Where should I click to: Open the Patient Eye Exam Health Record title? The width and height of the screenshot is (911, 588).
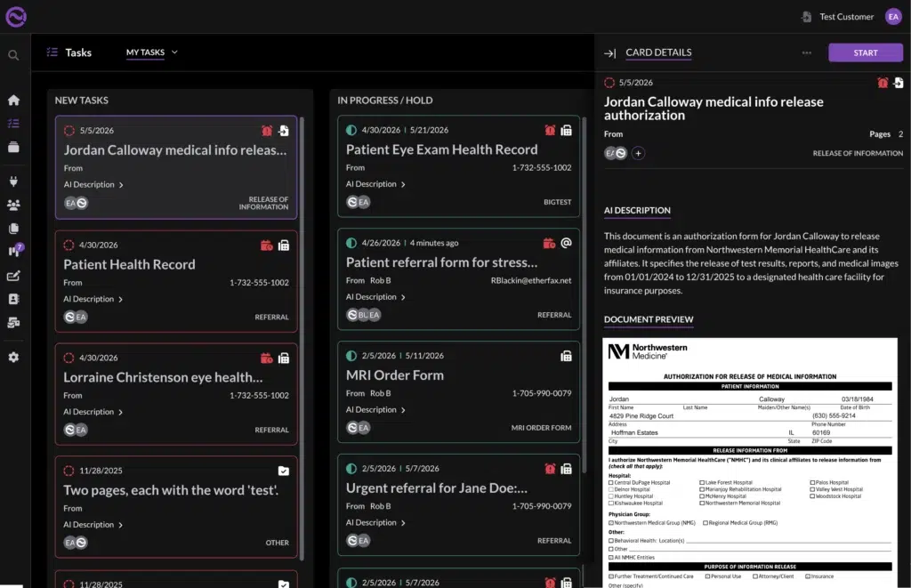pyautogui.click(x=441, y=150)
